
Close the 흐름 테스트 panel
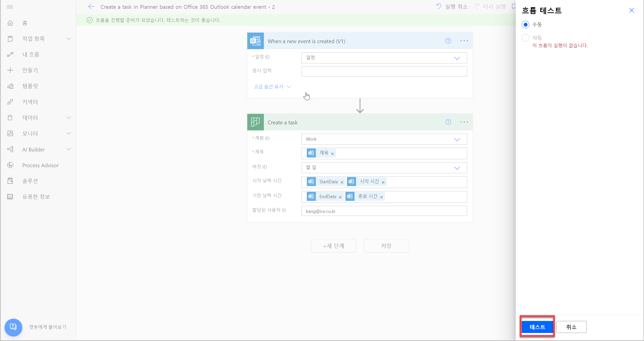632,10
